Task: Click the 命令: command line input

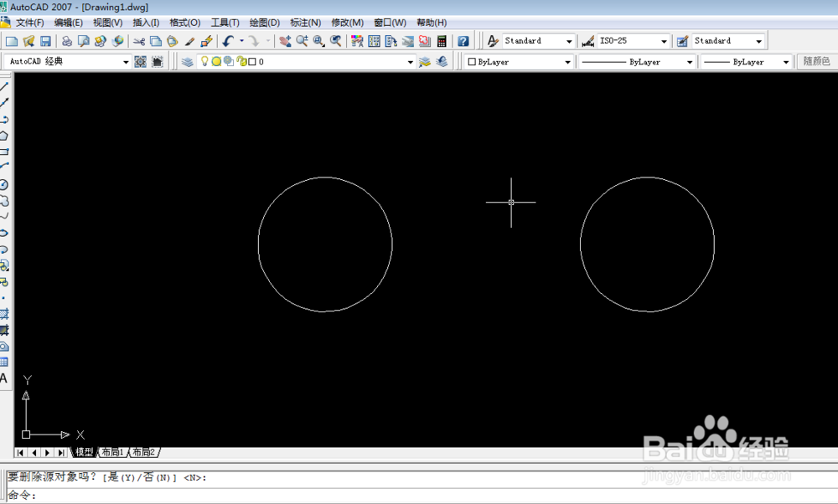Action: click(x=422, y=495)
